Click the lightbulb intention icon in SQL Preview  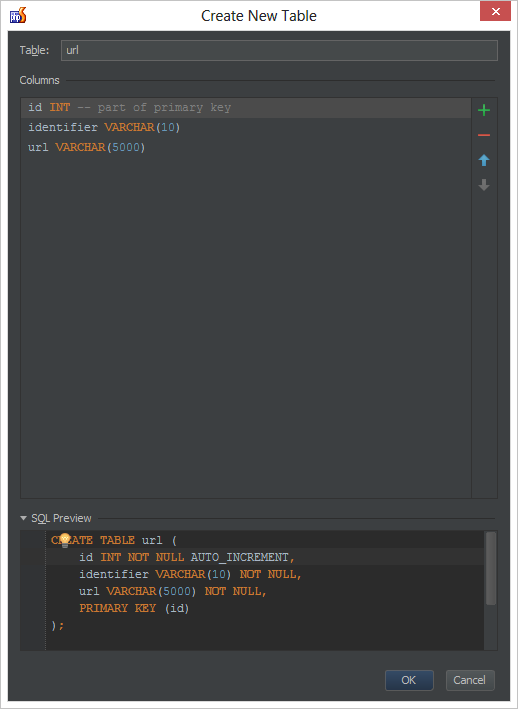(x=65, y=540)
